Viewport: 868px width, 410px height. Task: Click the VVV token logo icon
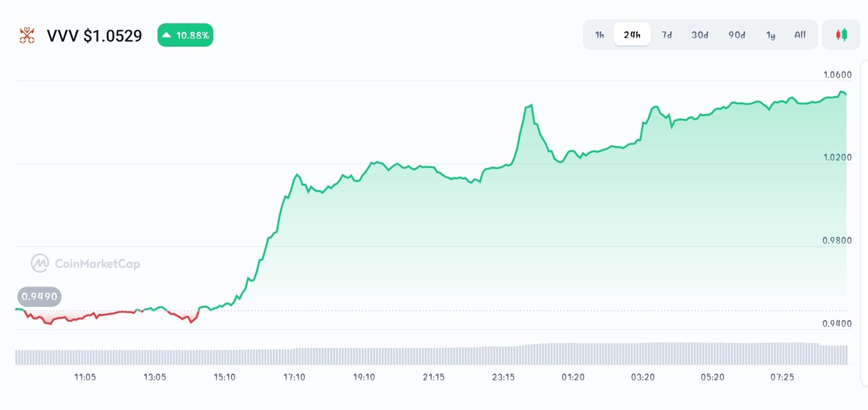coord(27,35)
